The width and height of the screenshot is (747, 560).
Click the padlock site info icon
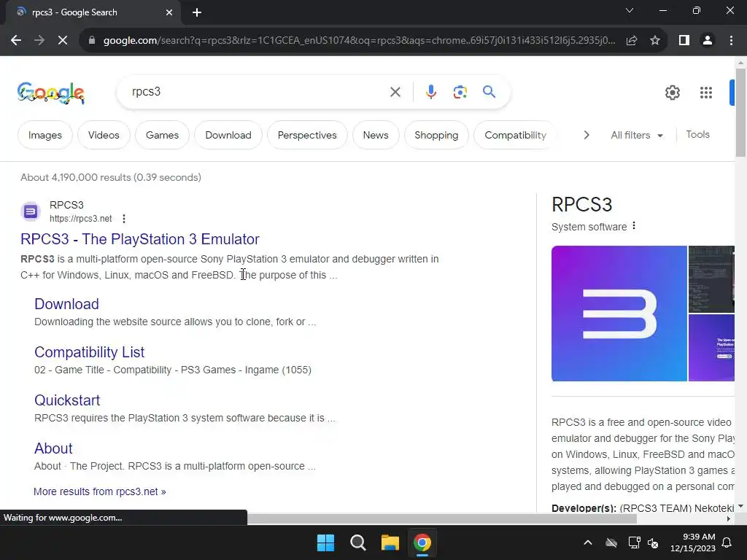92,41
